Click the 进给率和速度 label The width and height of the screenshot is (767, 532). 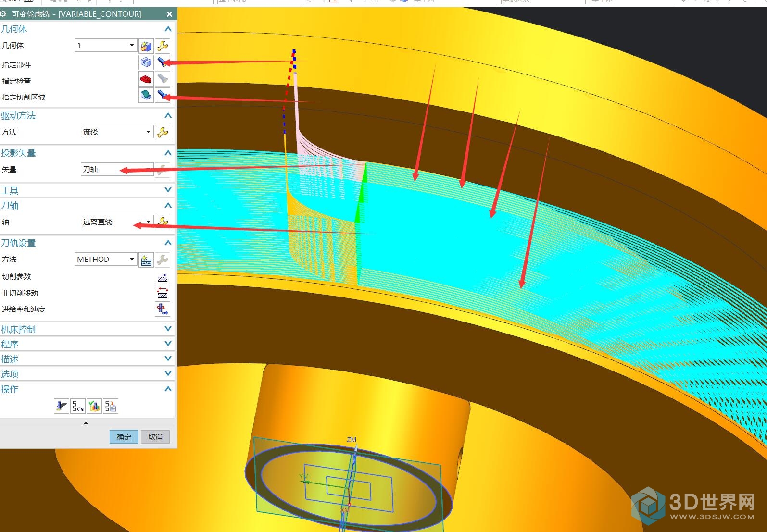[x=24, y=309]
